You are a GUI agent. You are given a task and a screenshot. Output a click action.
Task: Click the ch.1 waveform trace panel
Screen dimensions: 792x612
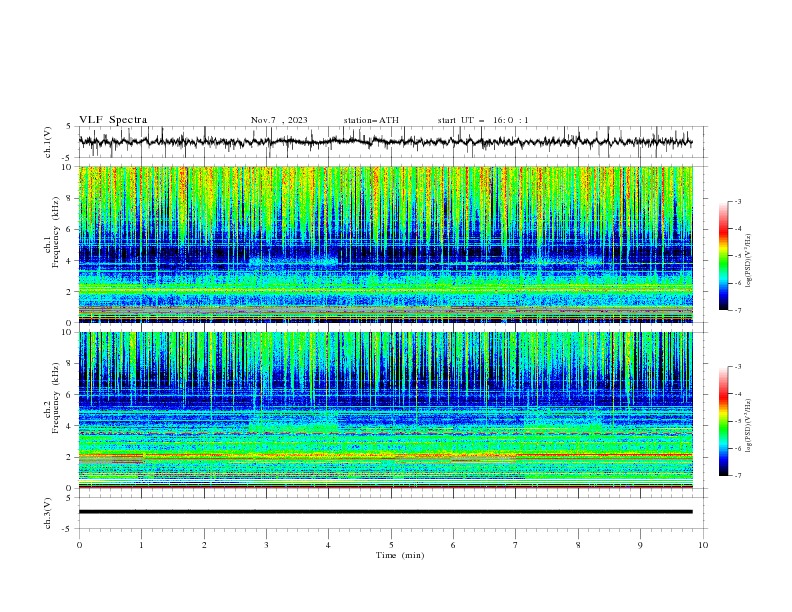pyautogui.click(x=393, y=142)
